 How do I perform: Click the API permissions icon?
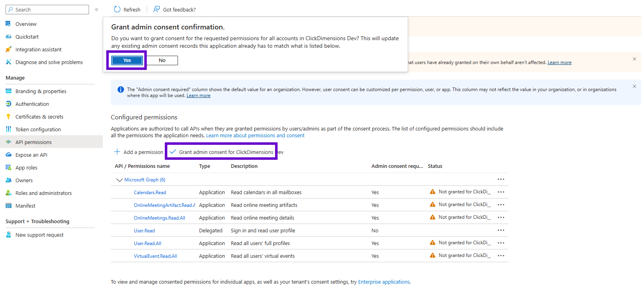coord(8,142)
